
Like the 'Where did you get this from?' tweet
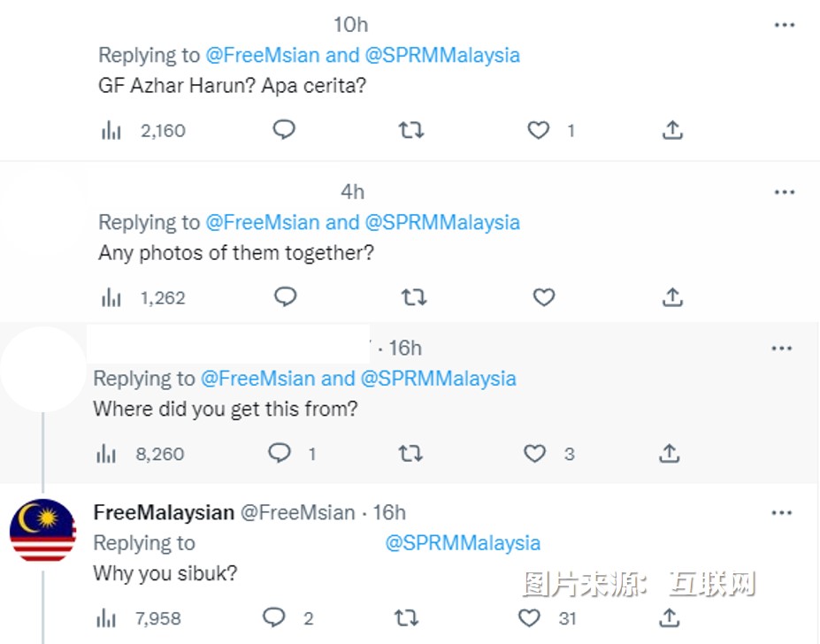535,454
